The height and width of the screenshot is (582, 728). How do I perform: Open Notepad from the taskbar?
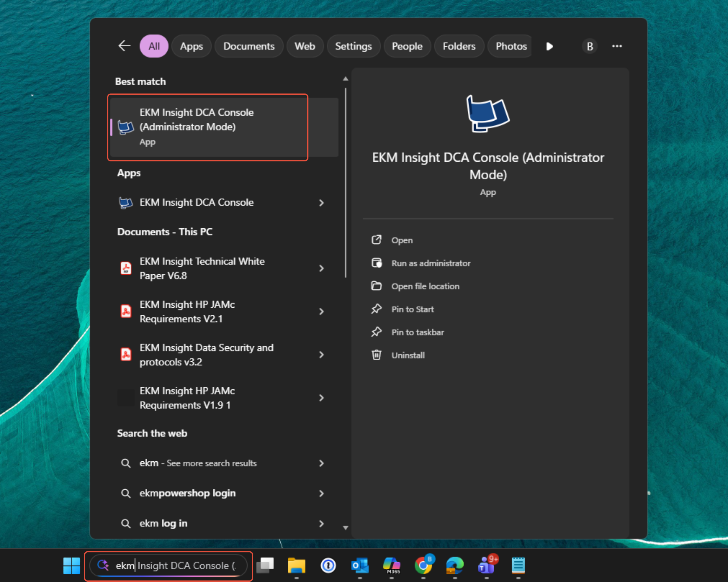518,565
